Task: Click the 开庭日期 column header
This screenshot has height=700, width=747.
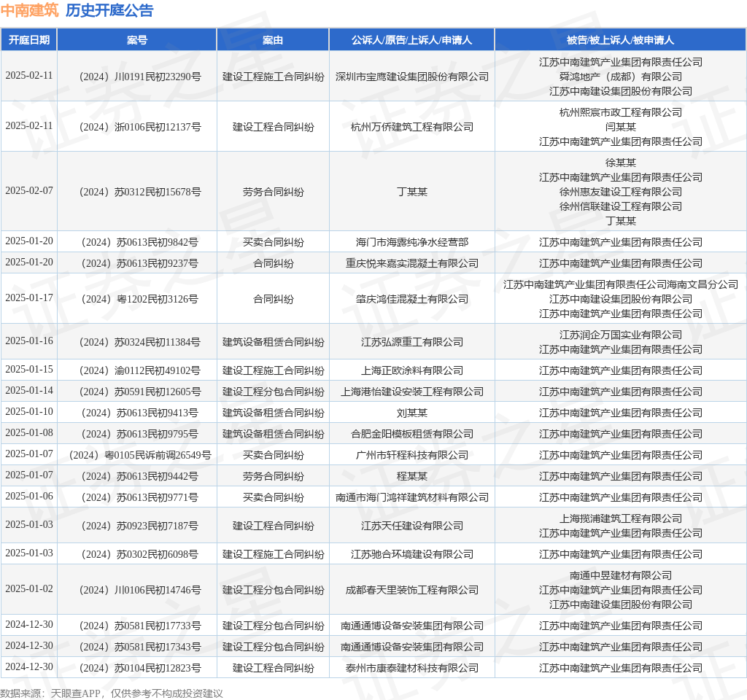Action: (29, 40)
